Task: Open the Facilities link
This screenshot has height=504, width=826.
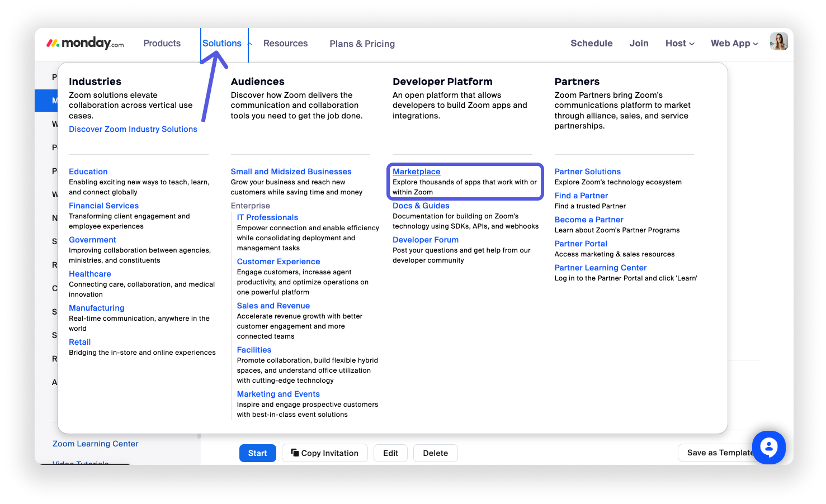Action: tap(254, 350)
